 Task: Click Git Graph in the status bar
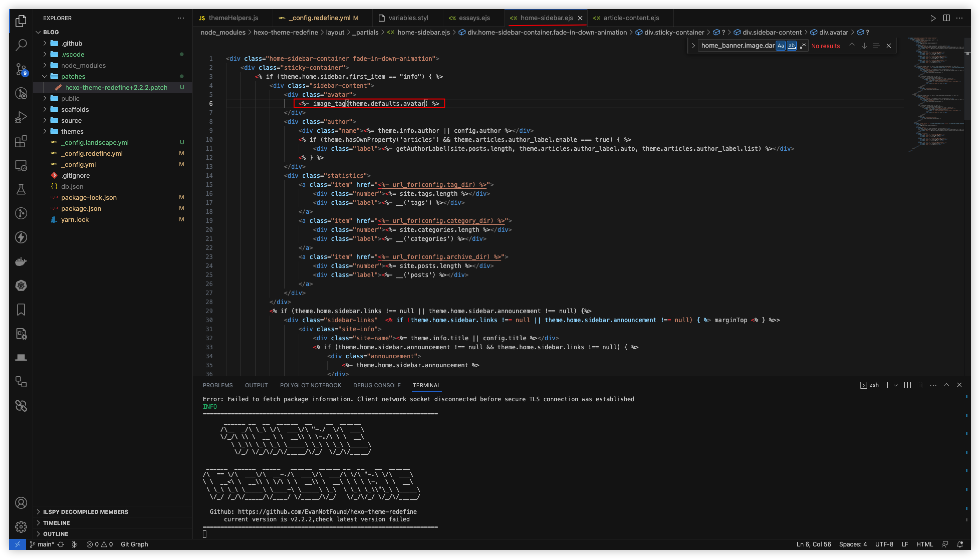[134, 544]
